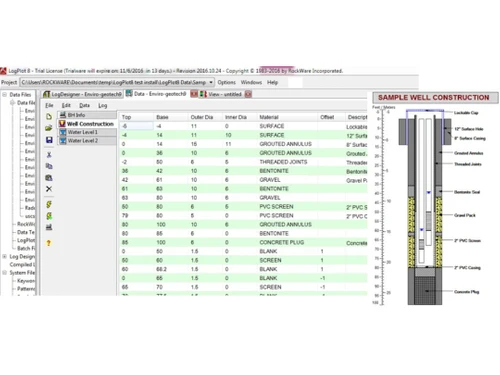The width and height of the screenshot is (500, 375).
Task: Click the Cut scissors icon
Action: (49, 155)
